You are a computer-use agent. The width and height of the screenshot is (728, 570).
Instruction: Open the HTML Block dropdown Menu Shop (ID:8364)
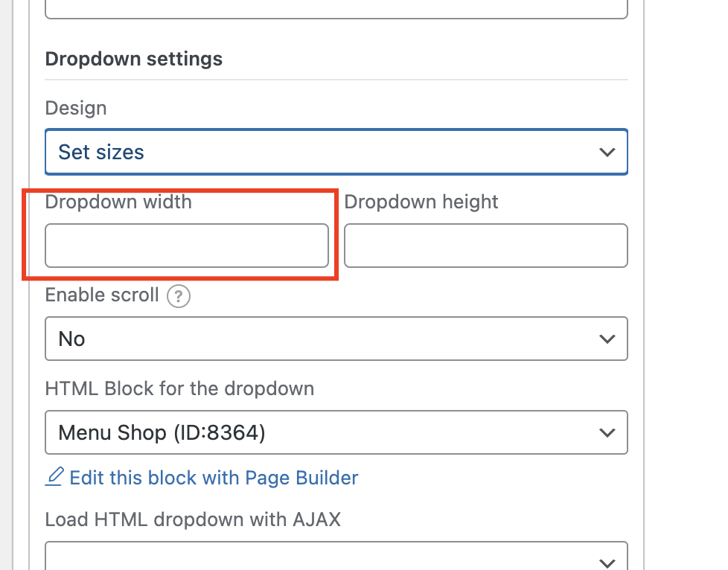(336, 432)
